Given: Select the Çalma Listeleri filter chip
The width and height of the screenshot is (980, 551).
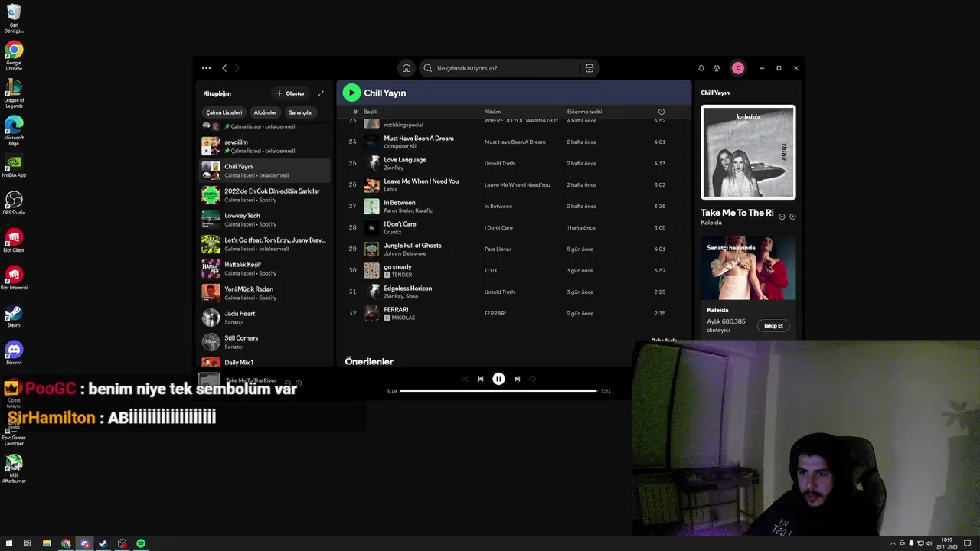Looking at the screenshot, I should [x=224, y=112].
